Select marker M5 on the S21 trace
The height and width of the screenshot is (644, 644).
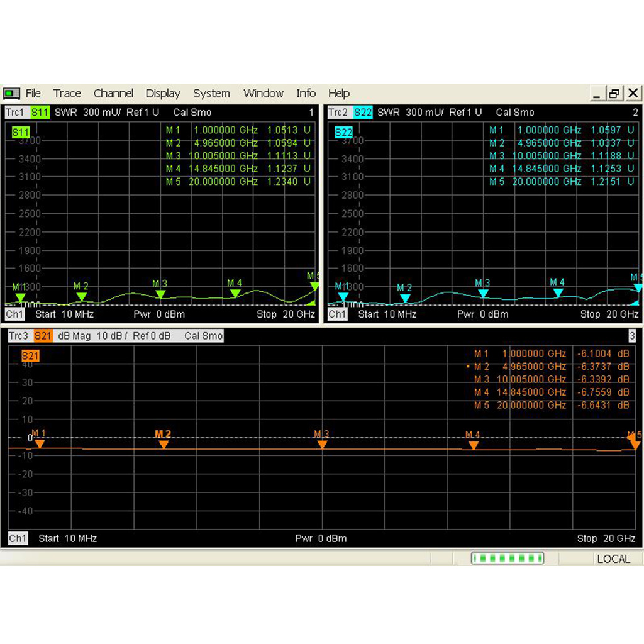[x=635, y=445]
